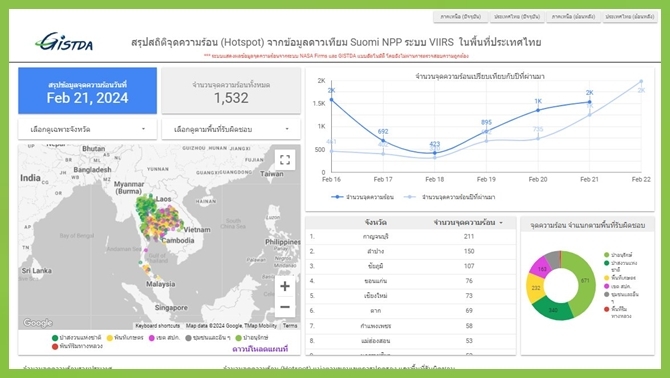The height and width of the screenshot is (378, 670).
Task: Click the Feb 18 data point showing 423
Action: (x=435, y=152)
